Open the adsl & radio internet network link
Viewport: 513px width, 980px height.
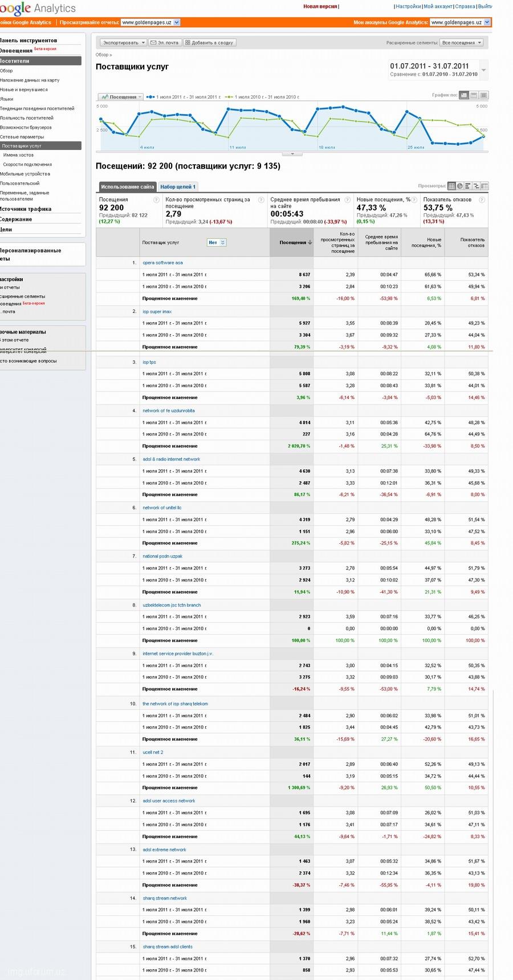171,459
